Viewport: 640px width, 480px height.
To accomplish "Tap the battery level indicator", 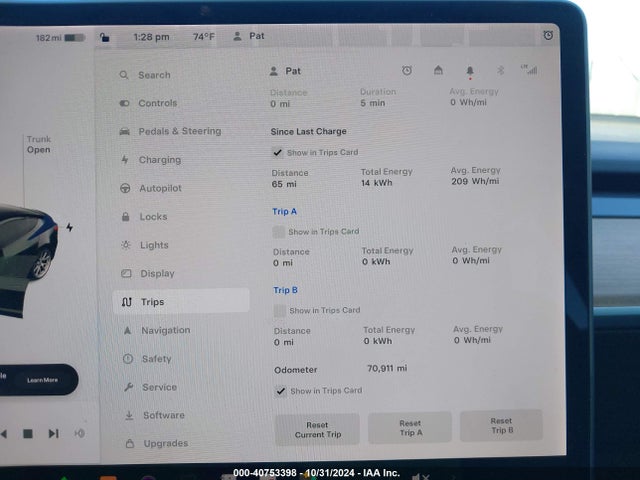I will [x=75, y=38].
